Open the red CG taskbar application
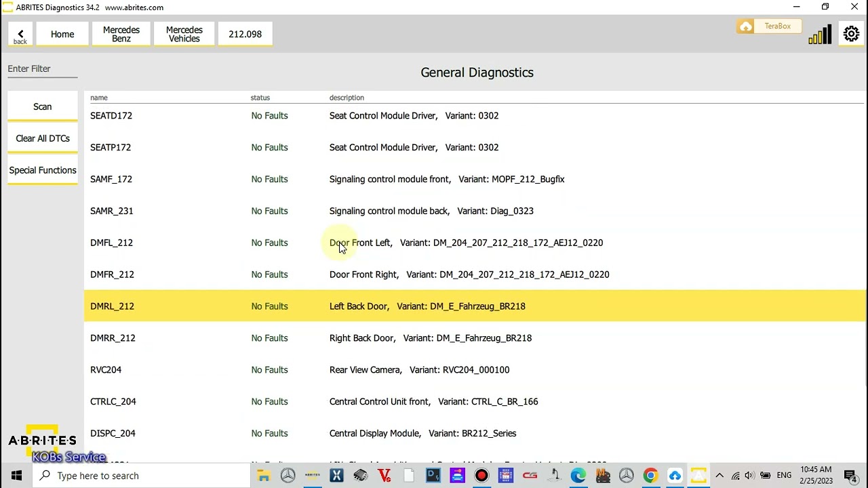This screenshot has height=488, width=868. [x=530, y=476]
